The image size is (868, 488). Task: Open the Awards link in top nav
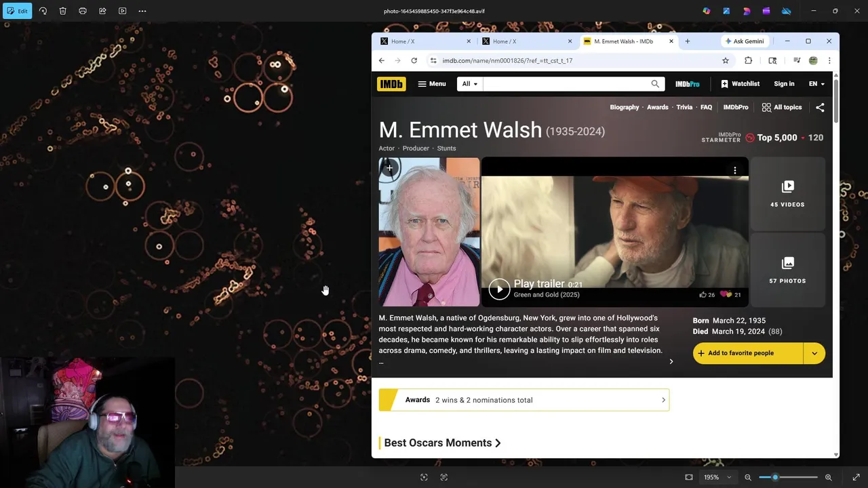[657, 107]
